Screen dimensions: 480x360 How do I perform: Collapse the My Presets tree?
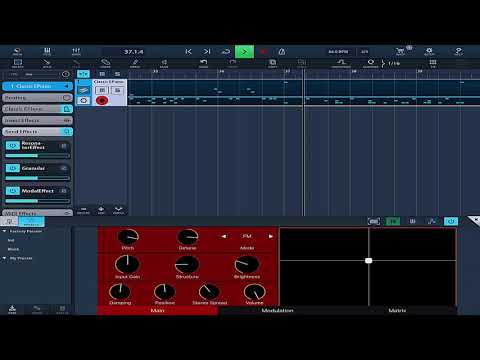click(4, 258)
